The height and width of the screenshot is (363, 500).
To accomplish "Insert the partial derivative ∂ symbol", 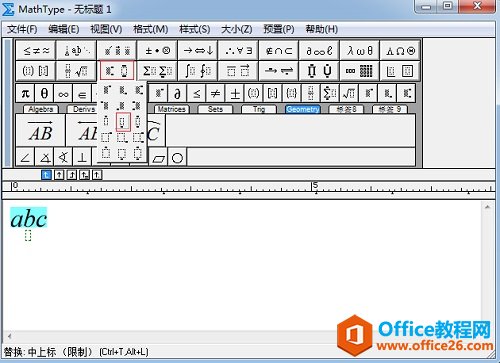I will (177, 93).
